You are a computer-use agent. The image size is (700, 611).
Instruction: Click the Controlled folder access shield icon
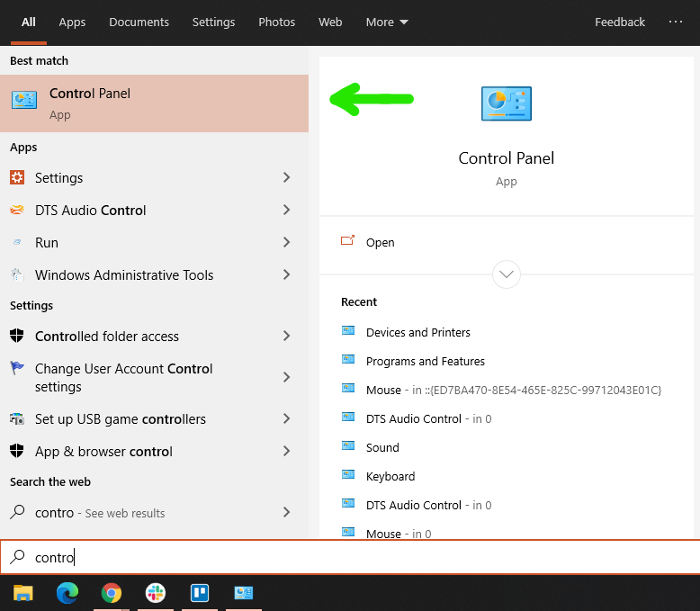point(17,337)
